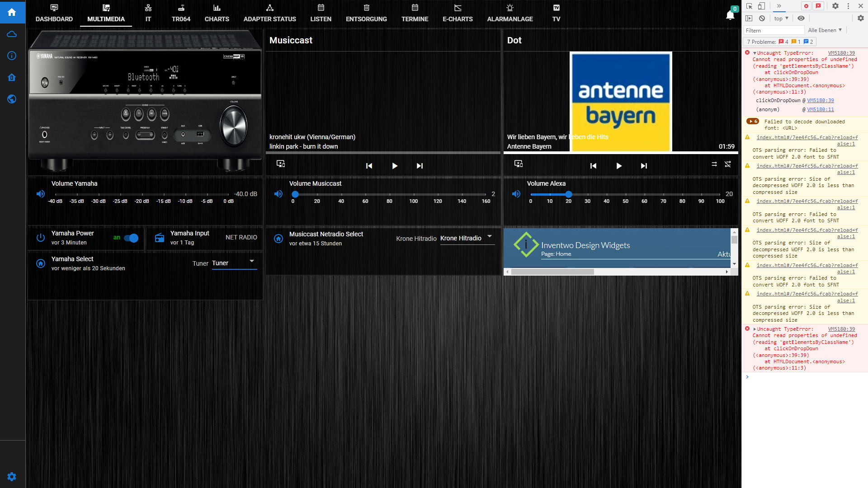This screenshot has width=868, height=488.
Task: Click the globe icon in the left sidebar
Action: (x=12, y=99)
